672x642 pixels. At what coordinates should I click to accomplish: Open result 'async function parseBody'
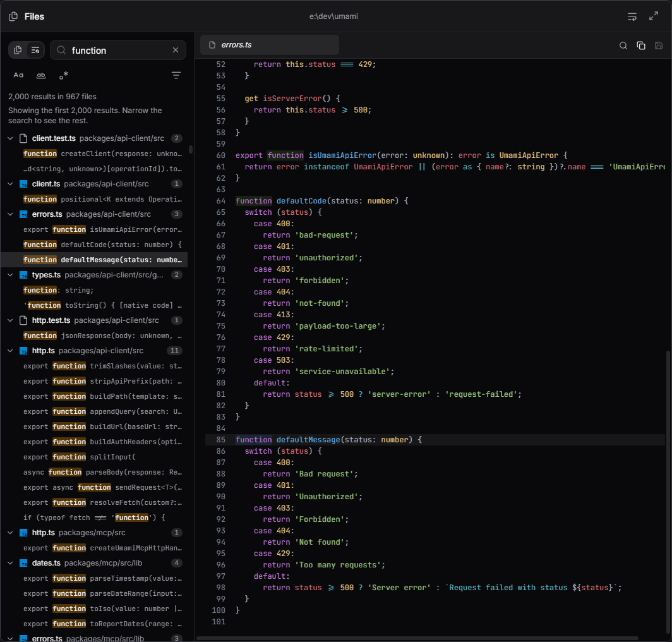click(x=94, y=472)
